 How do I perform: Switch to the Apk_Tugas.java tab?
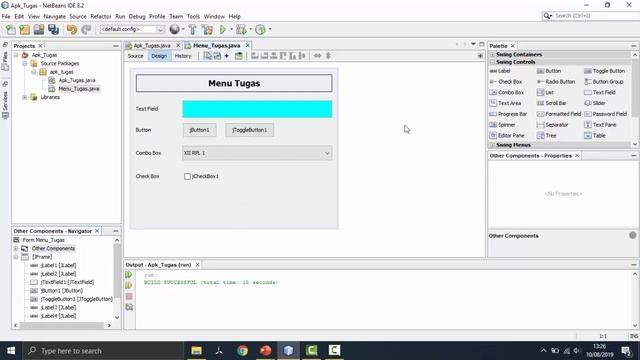[x=152, y=46]
